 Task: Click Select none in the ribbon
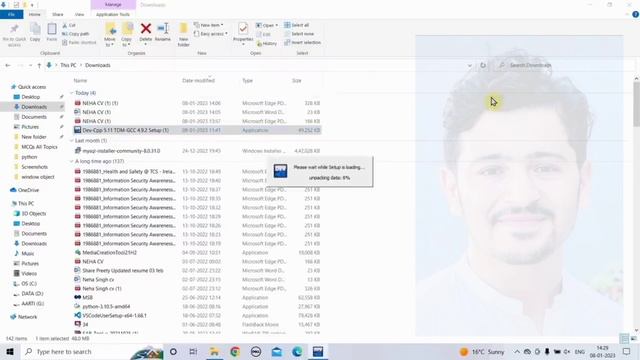pyautogui.click(x=299, y=34)
